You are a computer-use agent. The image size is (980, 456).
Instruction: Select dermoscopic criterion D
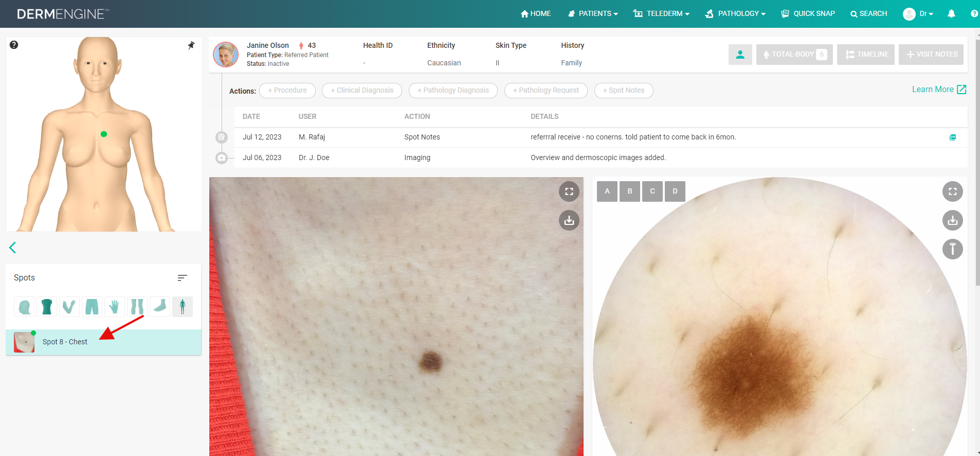coord(675,191)
